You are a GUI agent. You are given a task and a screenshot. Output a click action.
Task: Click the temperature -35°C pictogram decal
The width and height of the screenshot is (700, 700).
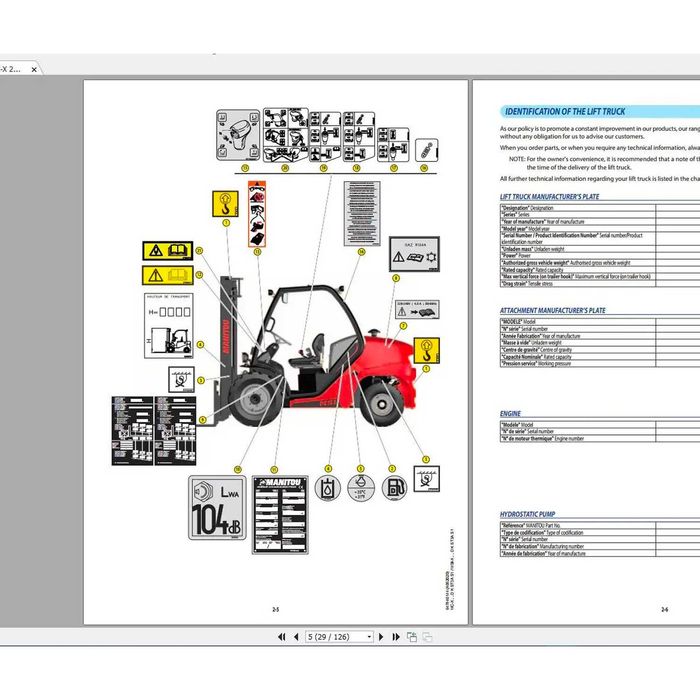[x=361, y=488]
